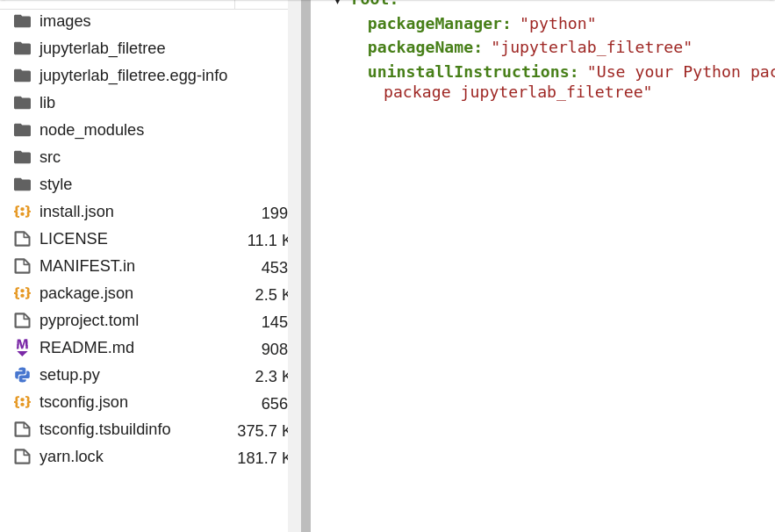Image resolution: width=775 pixels, height=532 pixels.
Task: Click the 181.7 size of yarn.lock
Action: 257,458
